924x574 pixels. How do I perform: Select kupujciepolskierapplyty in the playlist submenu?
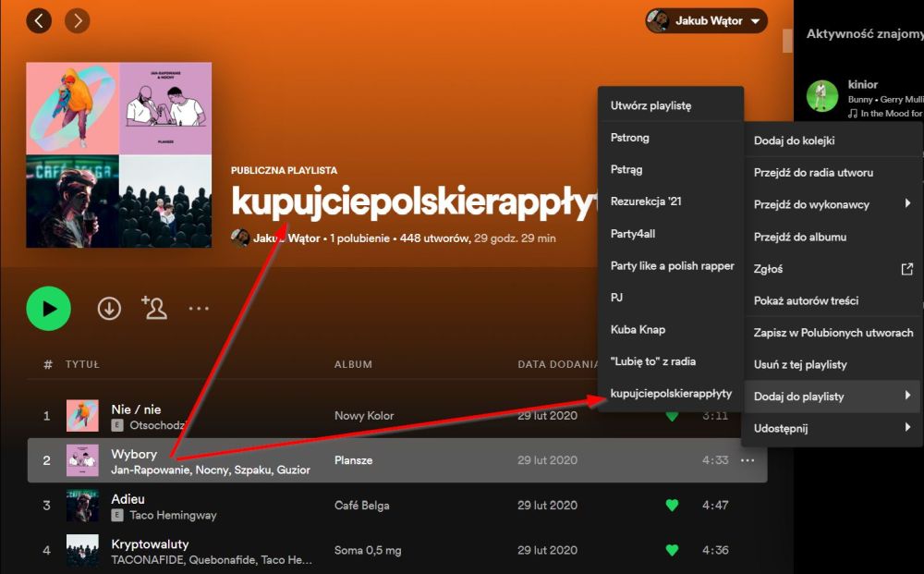click(671, 393)
